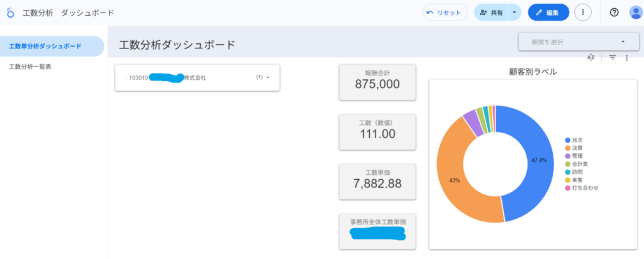Open the chart's three-dot overflow menu

(626, 57)
